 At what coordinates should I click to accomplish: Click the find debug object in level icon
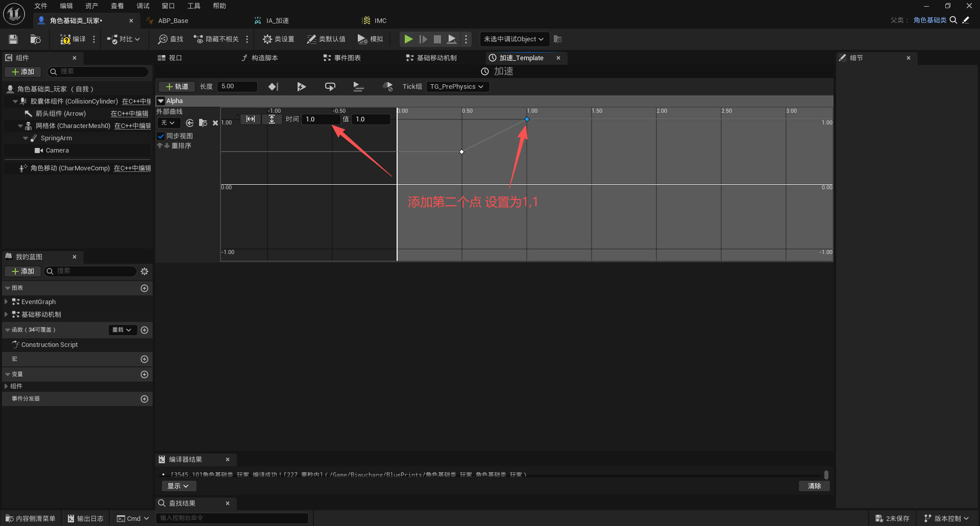(558, 39)
